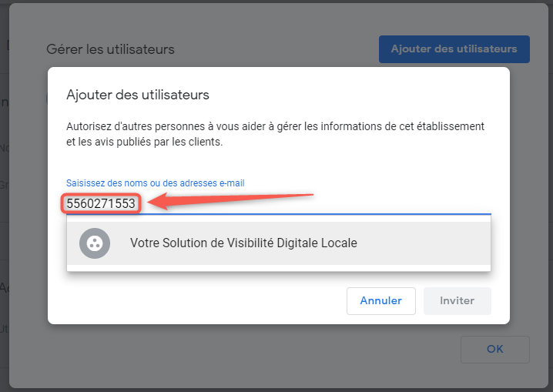The width and height of the screenshot is (553, 392).
Task: Click the greyed-out Inviter button
Action: pos(457,300)
